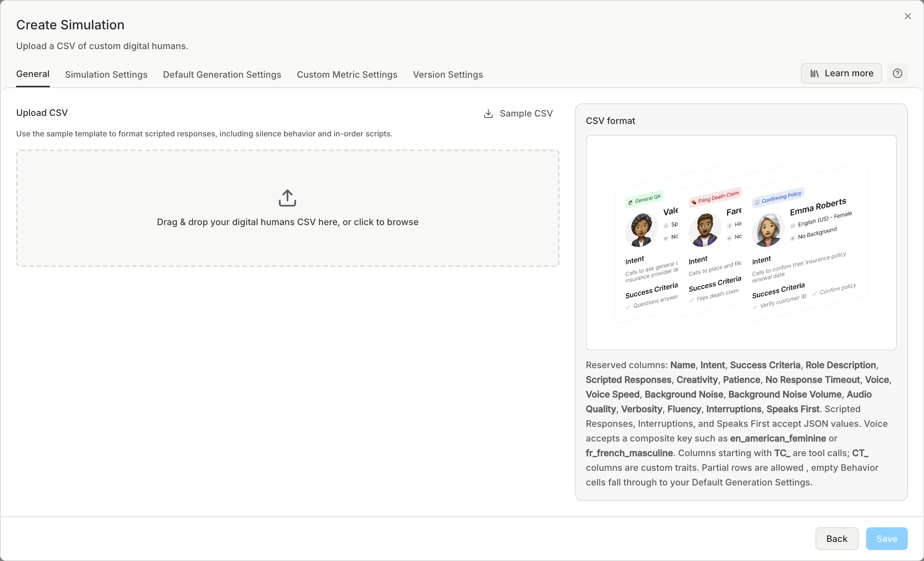Click the Confirming Policy tag in preview

click(x=778, y=197)
